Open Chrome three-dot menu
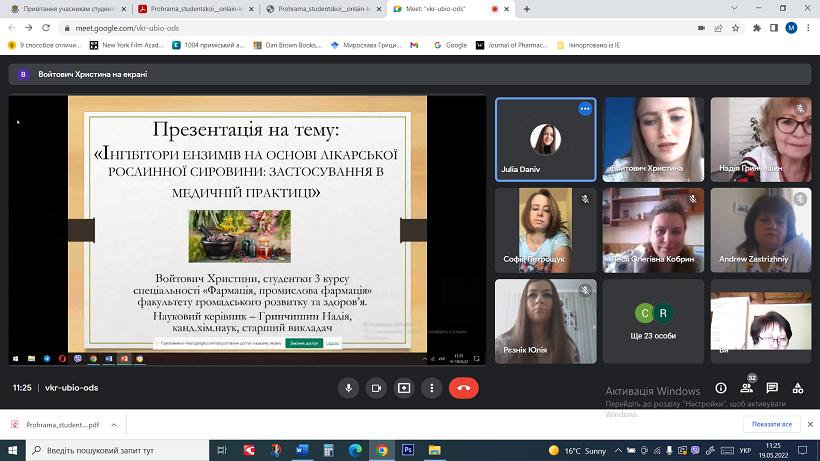 808,28
